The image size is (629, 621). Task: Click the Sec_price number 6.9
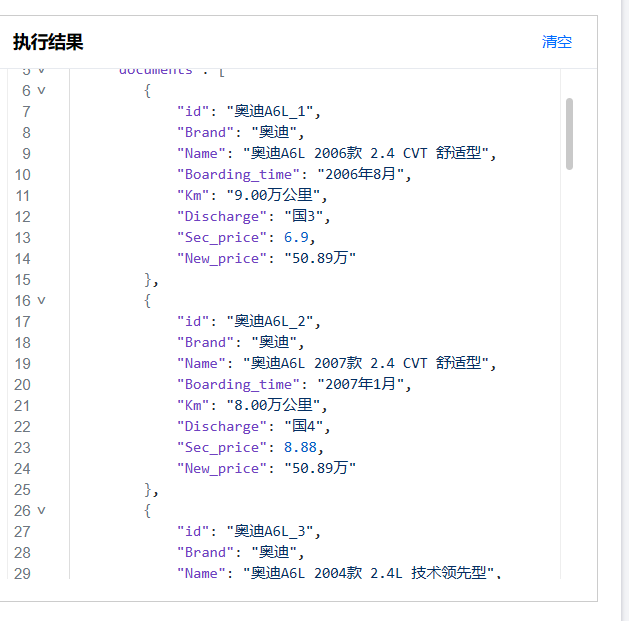[296, 237]
